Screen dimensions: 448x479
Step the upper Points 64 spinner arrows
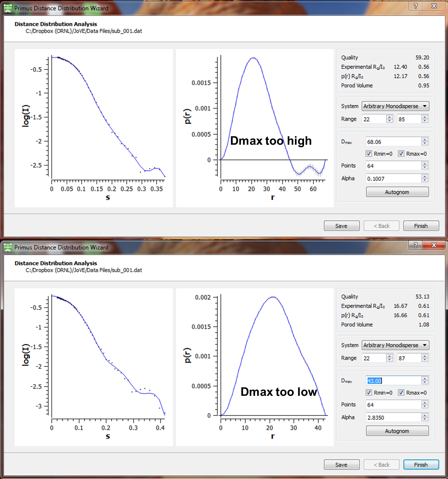click(425, 166)
